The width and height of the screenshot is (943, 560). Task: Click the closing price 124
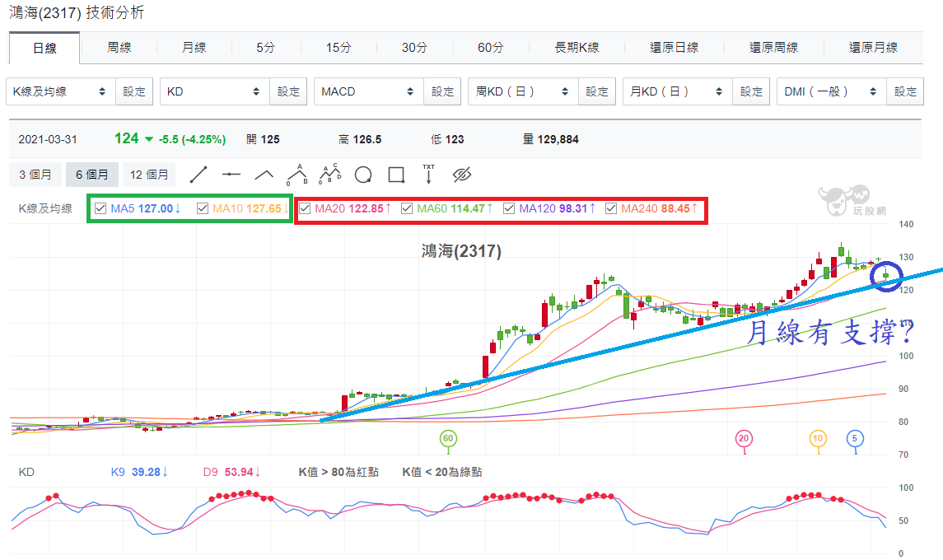pos(126,139)
